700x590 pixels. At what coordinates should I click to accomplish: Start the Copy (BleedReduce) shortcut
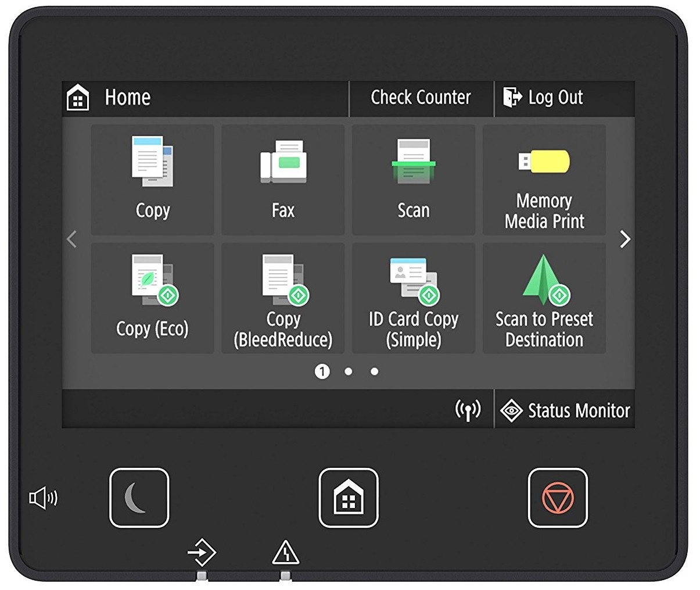tap(283, 298)
